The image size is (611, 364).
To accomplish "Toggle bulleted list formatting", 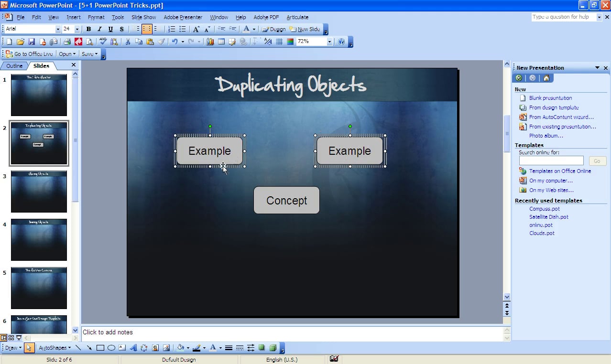I will point(182,29).
